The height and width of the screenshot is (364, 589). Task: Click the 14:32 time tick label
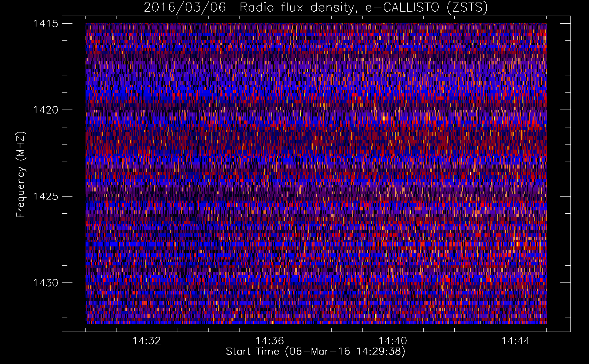click(147, 341)
